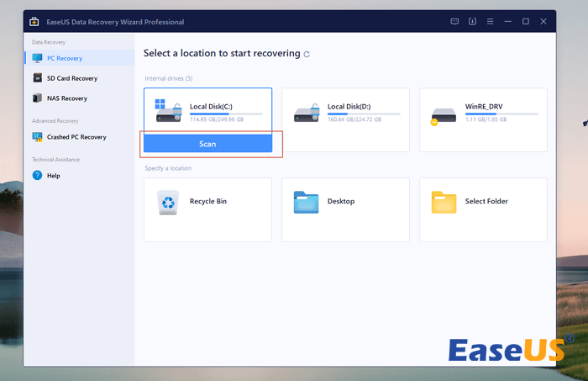Viewport: 588px width, 381px height.
Task: Switch to NAS Recovery mode
Action: (x=80, y=98)
